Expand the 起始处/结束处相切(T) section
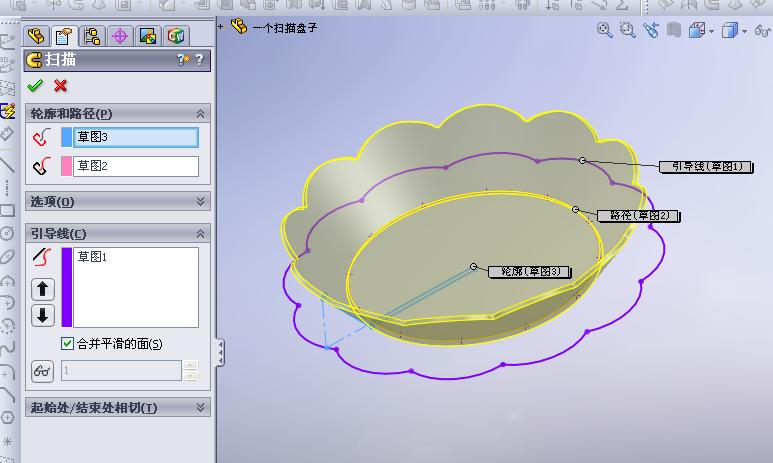 200,407
